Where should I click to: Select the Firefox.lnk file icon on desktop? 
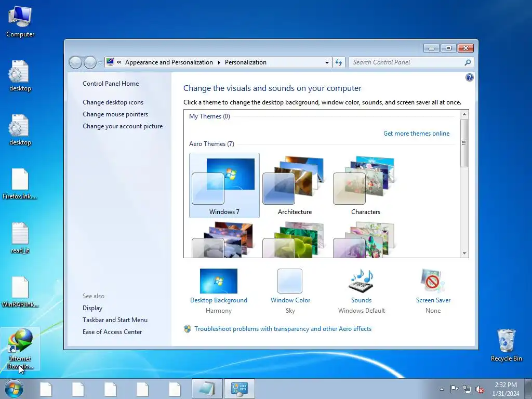point(20,183)
